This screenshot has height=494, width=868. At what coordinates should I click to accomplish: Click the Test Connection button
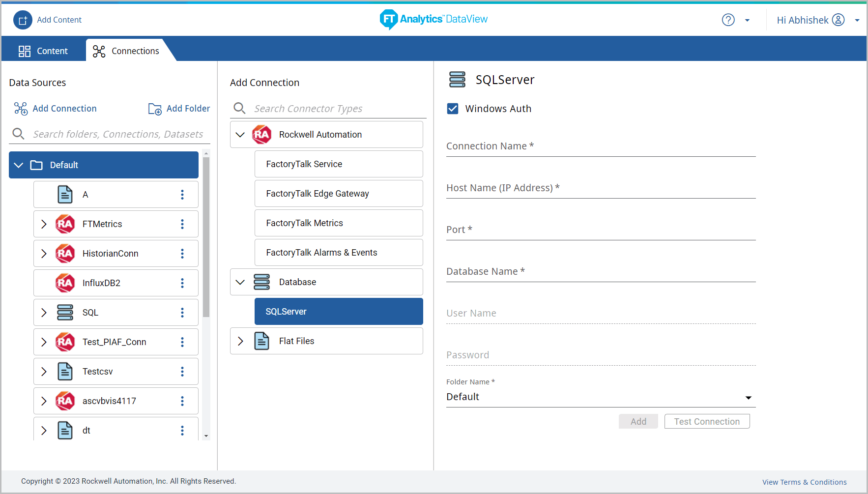706,422
